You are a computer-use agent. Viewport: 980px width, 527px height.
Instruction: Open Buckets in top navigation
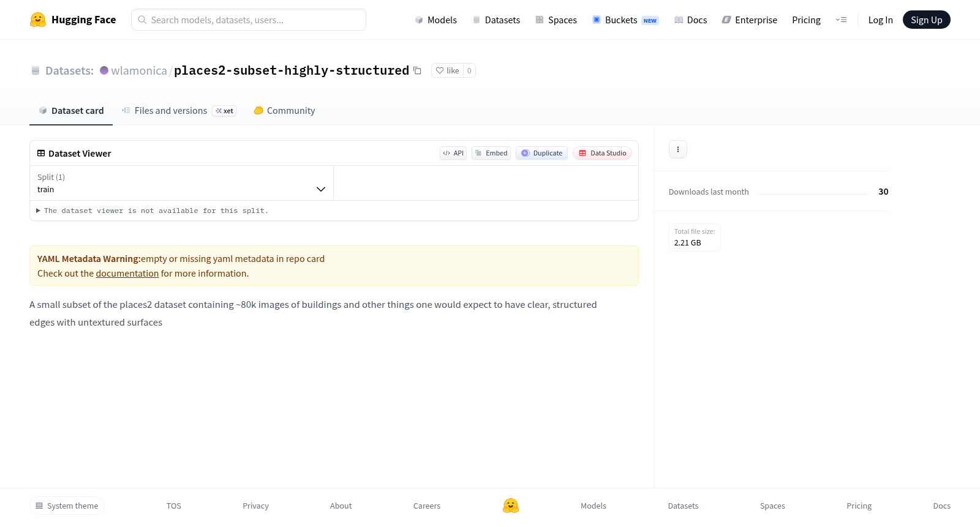(625, 20)
